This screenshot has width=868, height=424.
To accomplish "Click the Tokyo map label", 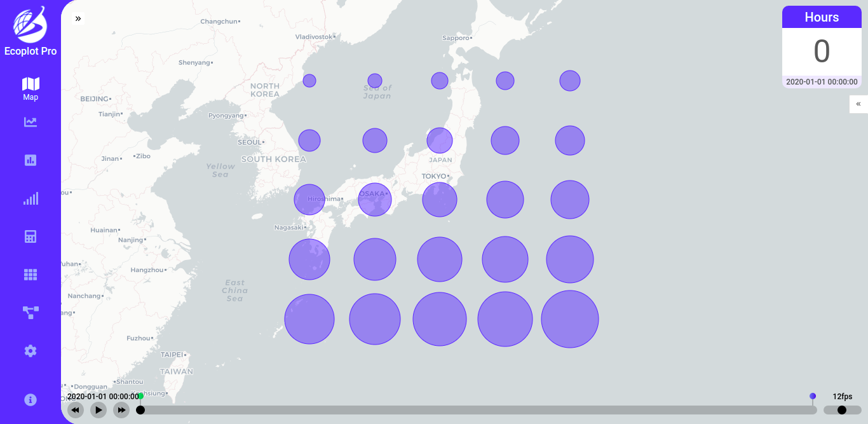I will [434, 176].
